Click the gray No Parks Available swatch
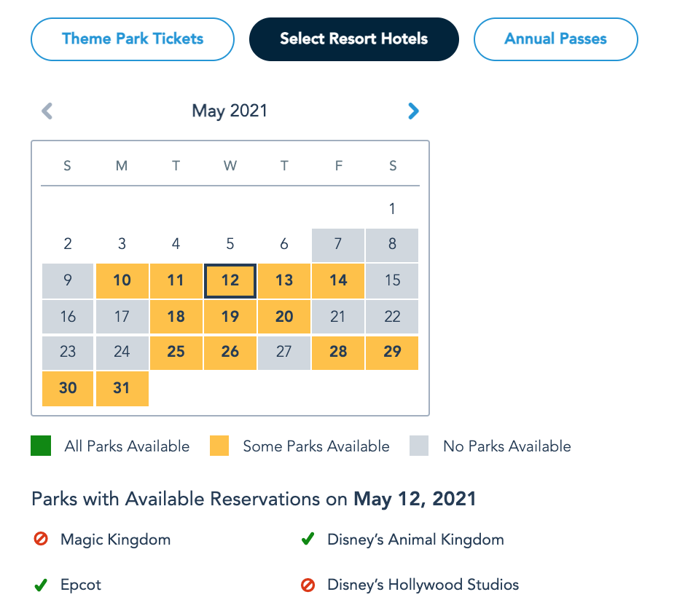 419,446
